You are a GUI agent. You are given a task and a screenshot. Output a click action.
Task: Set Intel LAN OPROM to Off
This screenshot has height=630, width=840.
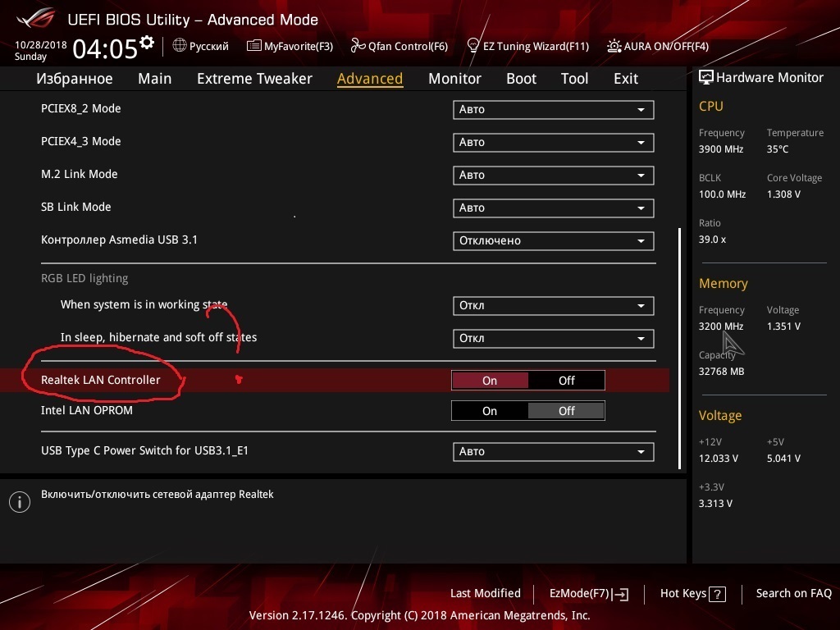pyautogui.click(x=566, y=411)
